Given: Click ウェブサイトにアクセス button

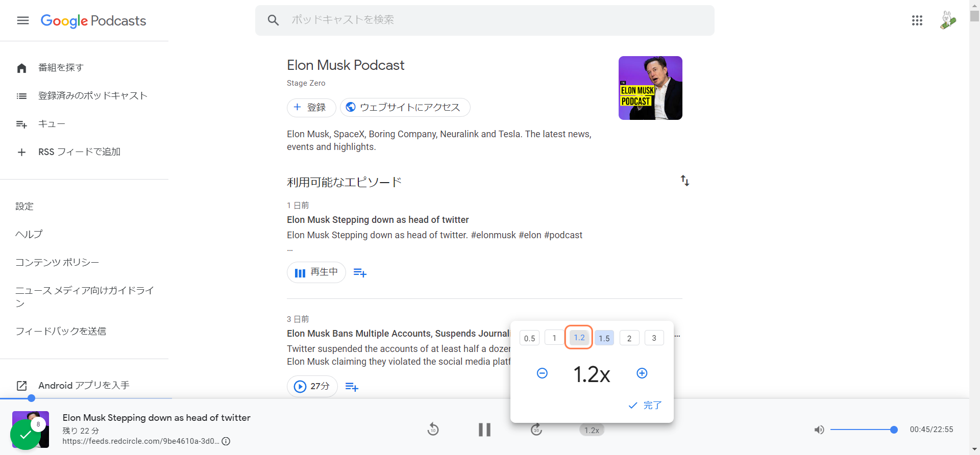Looking at the screenshot, I should 405,107.
